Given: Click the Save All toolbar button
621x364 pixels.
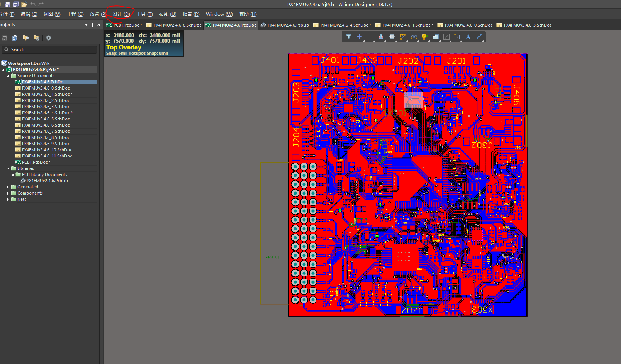Looking at the screenshot, I should [x=16, y=4].
